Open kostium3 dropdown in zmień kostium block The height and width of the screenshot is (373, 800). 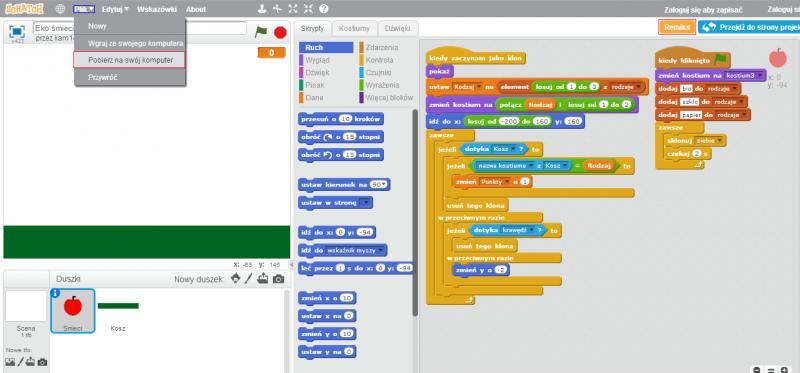coord(760,76)
